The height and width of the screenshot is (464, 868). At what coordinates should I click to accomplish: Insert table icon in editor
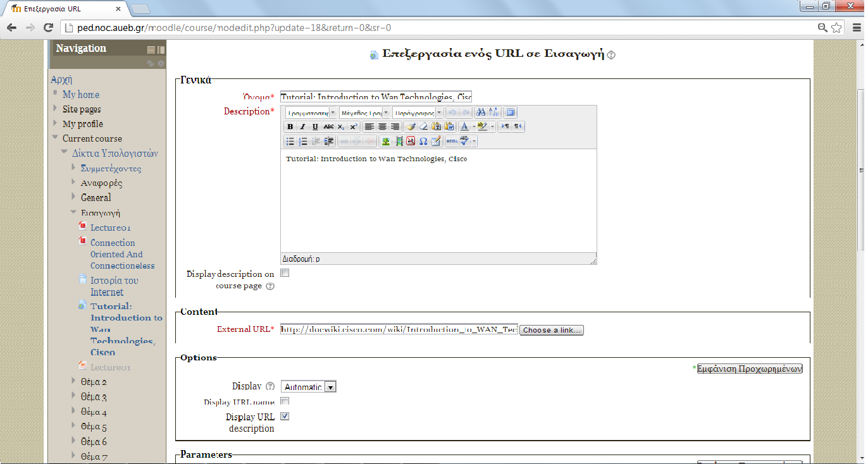click(x=436, y=141)
